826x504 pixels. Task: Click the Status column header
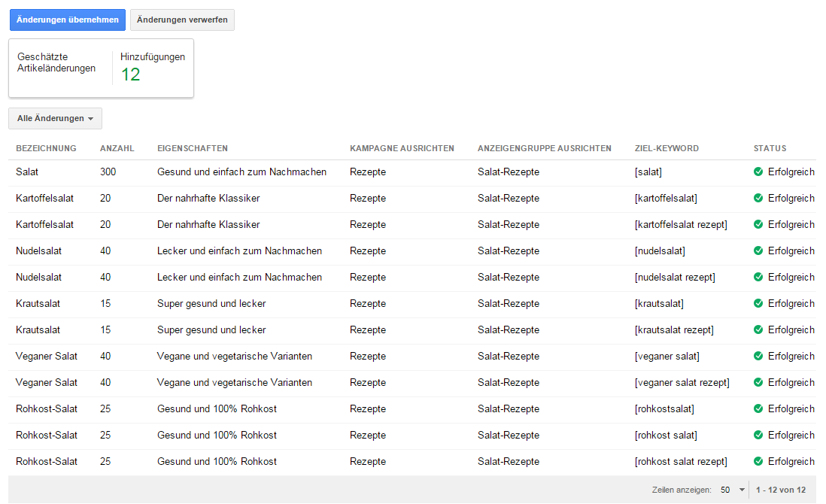pyautogui.click(x=770, y=149)
